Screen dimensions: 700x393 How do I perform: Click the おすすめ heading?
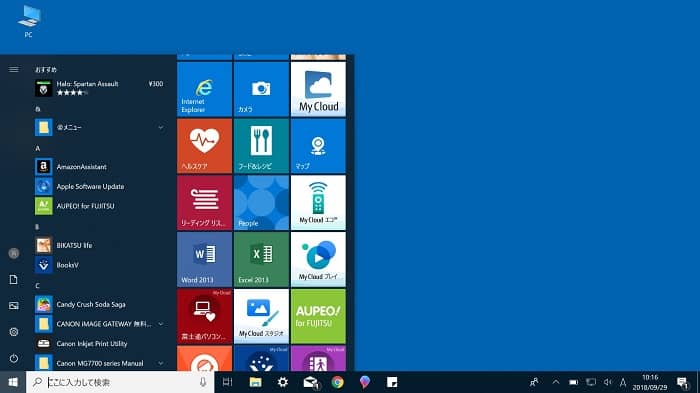click(x=46, y=69)
